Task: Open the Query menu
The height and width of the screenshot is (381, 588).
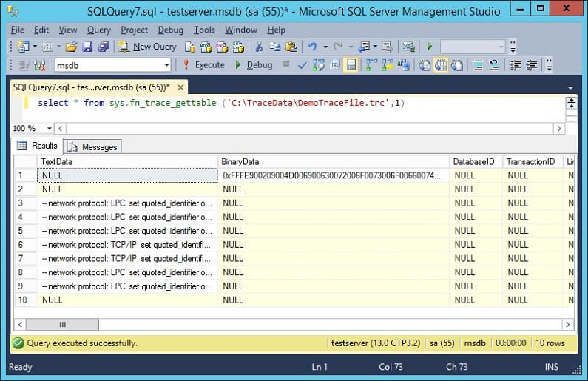Action: [x=99, y=30]
